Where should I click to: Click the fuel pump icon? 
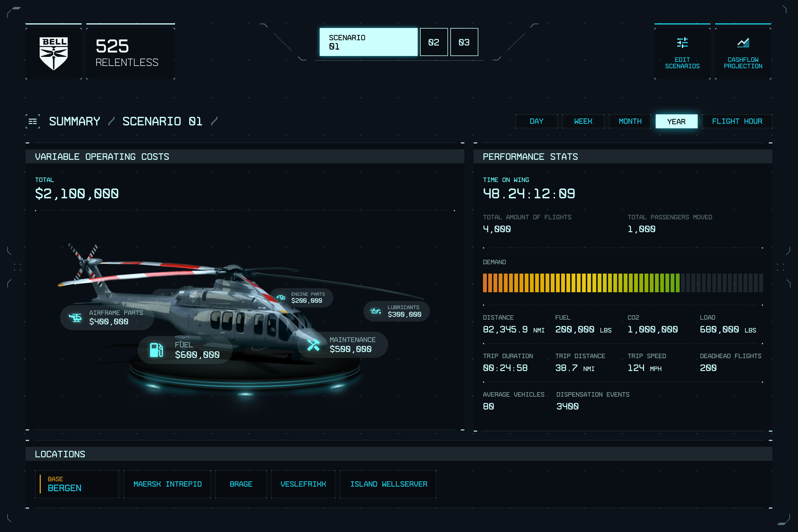coord(156,350)
